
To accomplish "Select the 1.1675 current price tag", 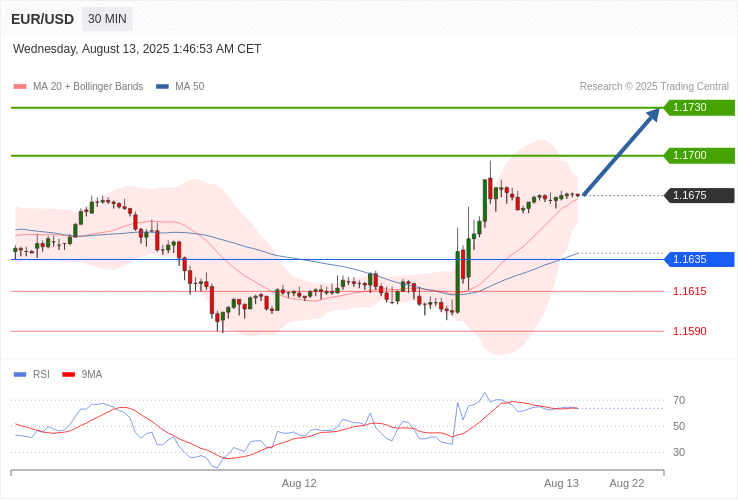I will pyautogui.click(x=699, y=195).
